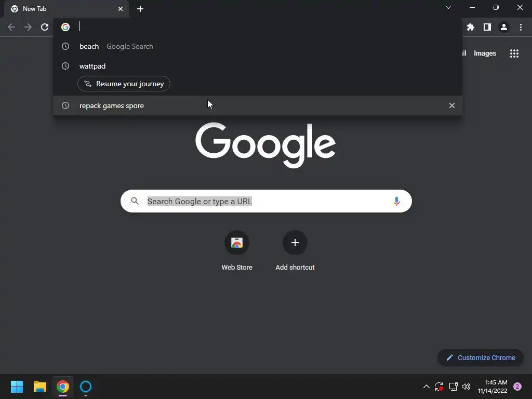The height and width of the screenshot is (399, 532).
Task: Select the 'beach' search suggestion
Action: [258, 46]
